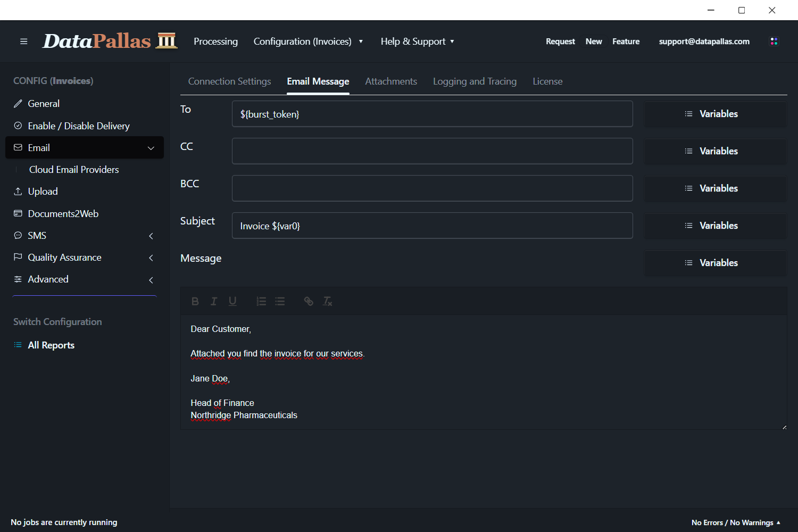Open the Logging and Tracing tab
The width and height of the screenshot is (798, 532).
[x=475, y=81]
